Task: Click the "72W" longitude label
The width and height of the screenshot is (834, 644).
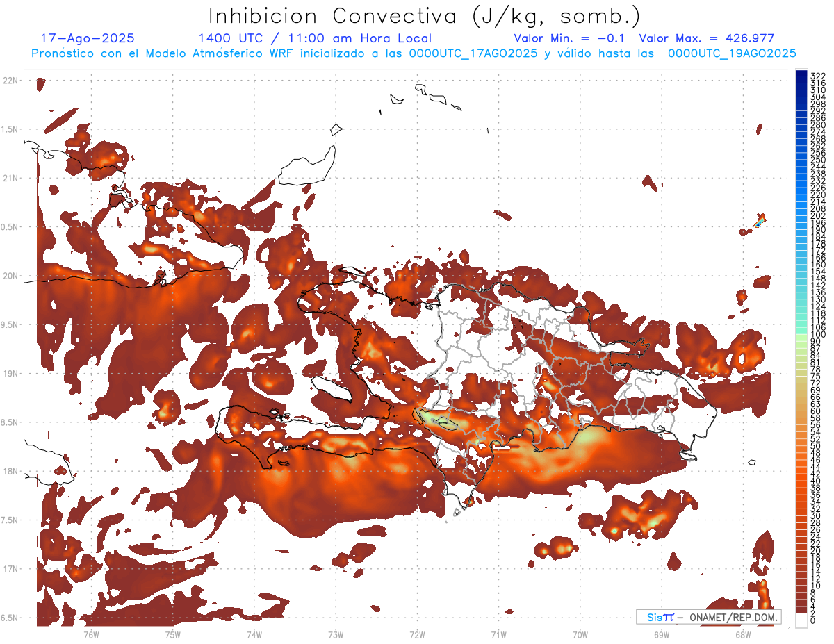Action: 417,635
